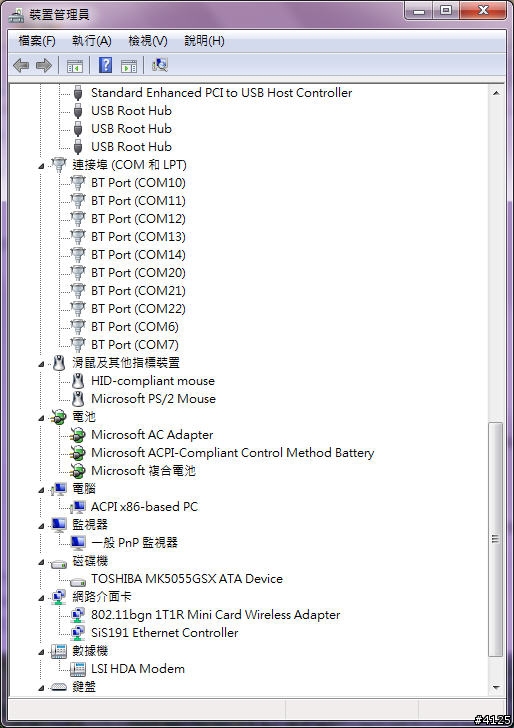Collapse the 鍵盤 tree node
Screen dimensions: 514x728
click(x=41, y=688)
